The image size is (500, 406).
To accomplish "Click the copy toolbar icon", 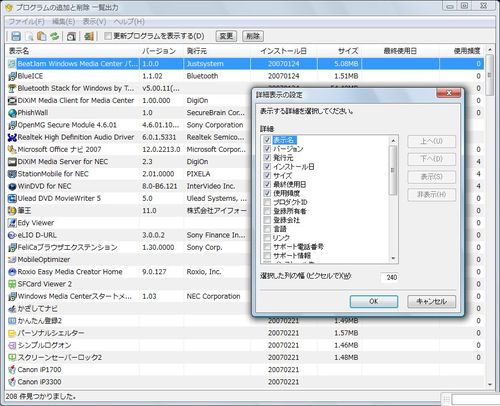I will [42, 36].
